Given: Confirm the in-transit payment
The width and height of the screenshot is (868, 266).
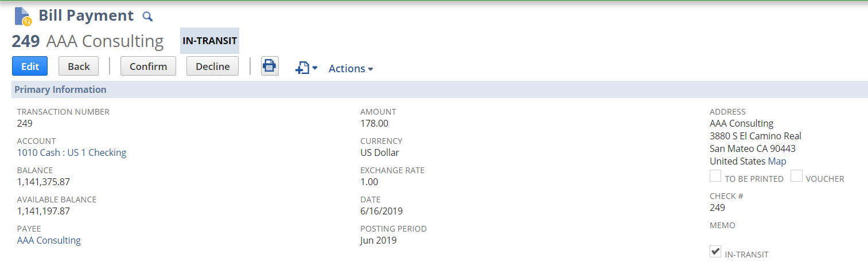Looking at the screenshot, I should 148,66.
